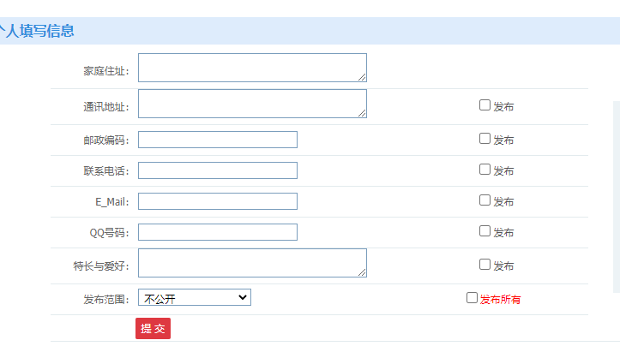The width and height of the screenshot is (620, 364).
Task: Select the 联系电话 input field
Action: tap(217, 170)
